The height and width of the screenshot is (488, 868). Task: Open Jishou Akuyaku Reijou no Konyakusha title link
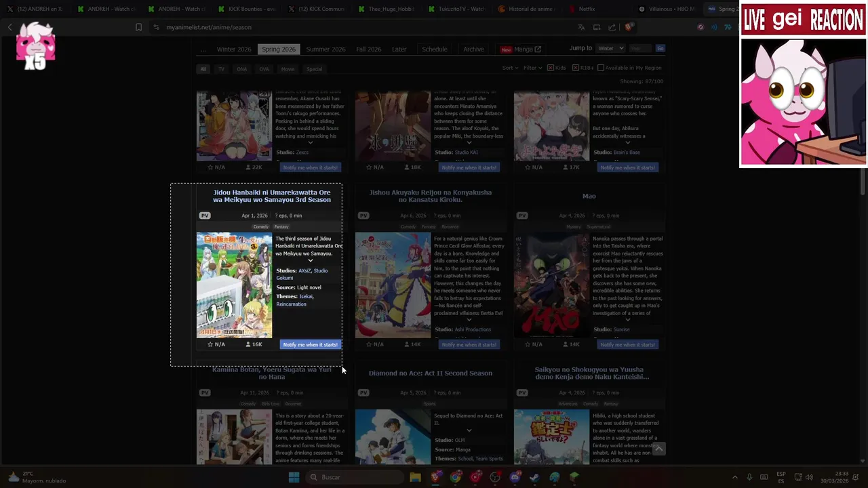click(431, 196)
